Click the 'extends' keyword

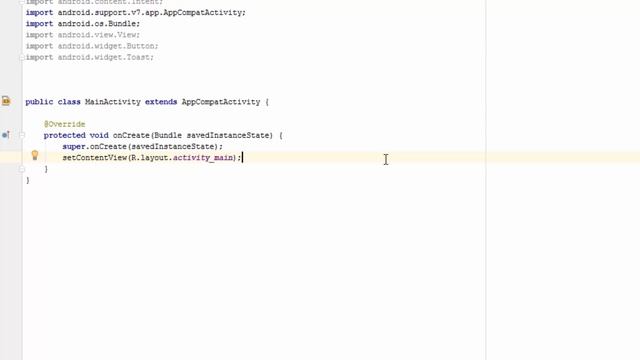[161, 102]
